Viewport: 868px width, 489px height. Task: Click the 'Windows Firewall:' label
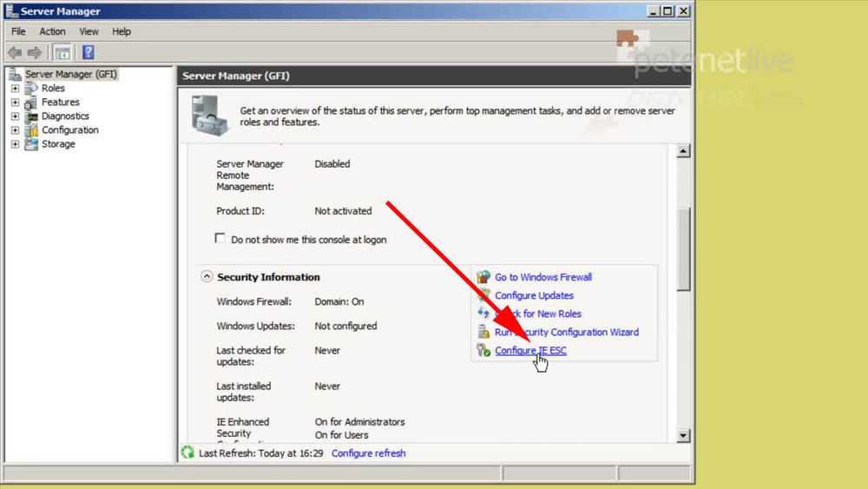click(x=254, y=301)
